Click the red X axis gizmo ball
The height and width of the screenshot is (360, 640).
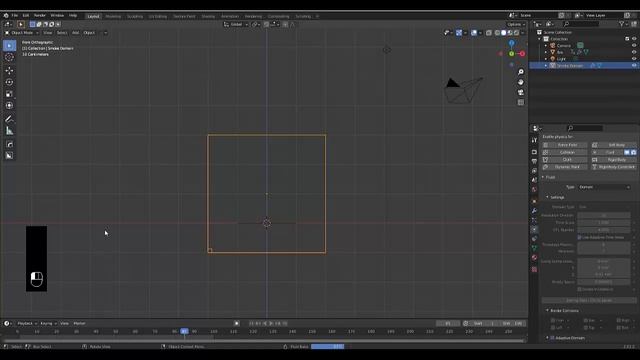pos(522,54)
